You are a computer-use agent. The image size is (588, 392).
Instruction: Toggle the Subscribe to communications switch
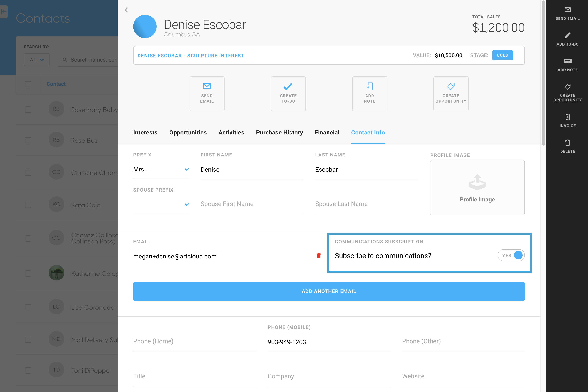[511, 255]
